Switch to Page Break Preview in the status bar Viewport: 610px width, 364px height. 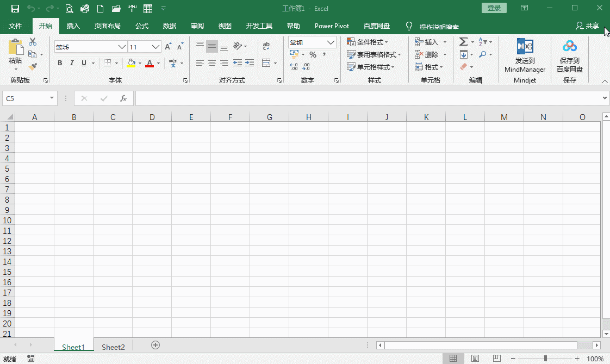(x=497, y=359)
